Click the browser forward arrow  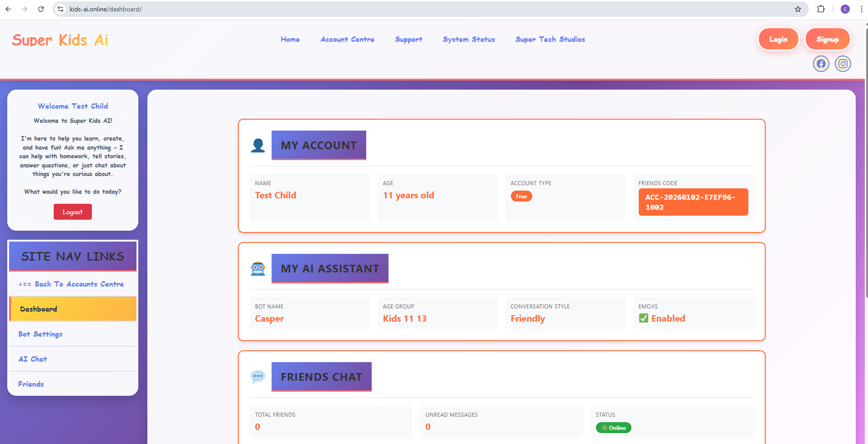[25, 9]
